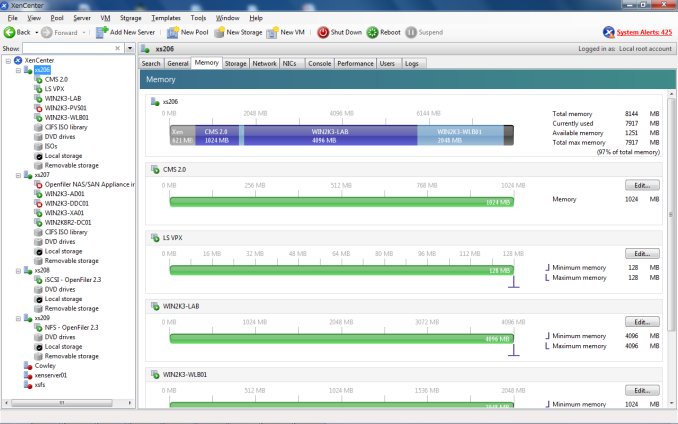Click the green Reboot icon
The image size is (678, 424).
[x=372, y=32]
